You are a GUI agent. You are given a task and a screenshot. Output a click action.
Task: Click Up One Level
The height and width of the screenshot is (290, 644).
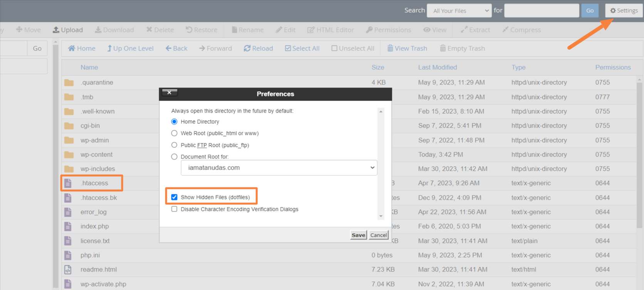(130, 48)
